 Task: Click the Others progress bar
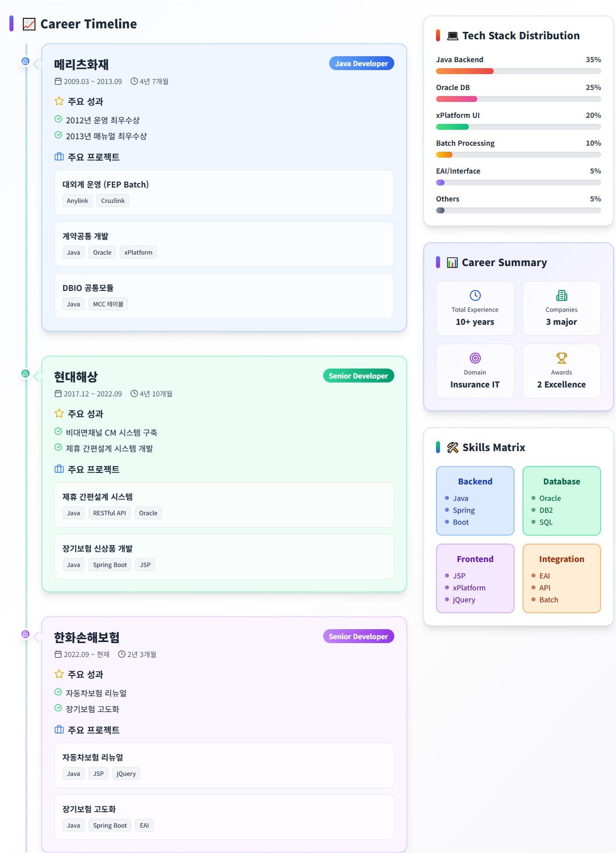tap(519, 210)
